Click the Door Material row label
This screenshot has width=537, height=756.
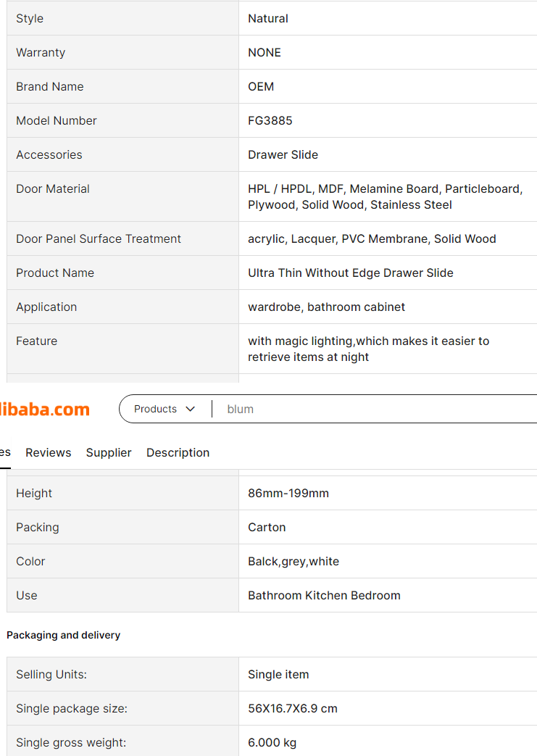point(53,188)
